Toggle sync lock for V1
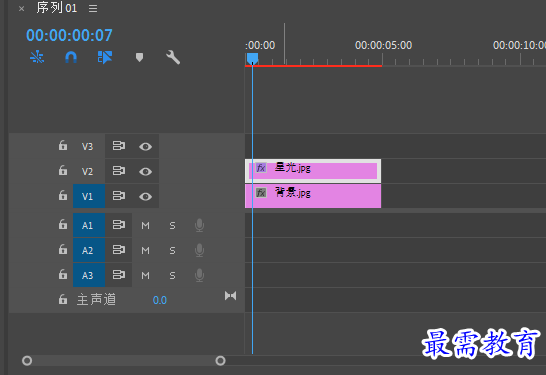546x375 pixels. coord(119,196)
